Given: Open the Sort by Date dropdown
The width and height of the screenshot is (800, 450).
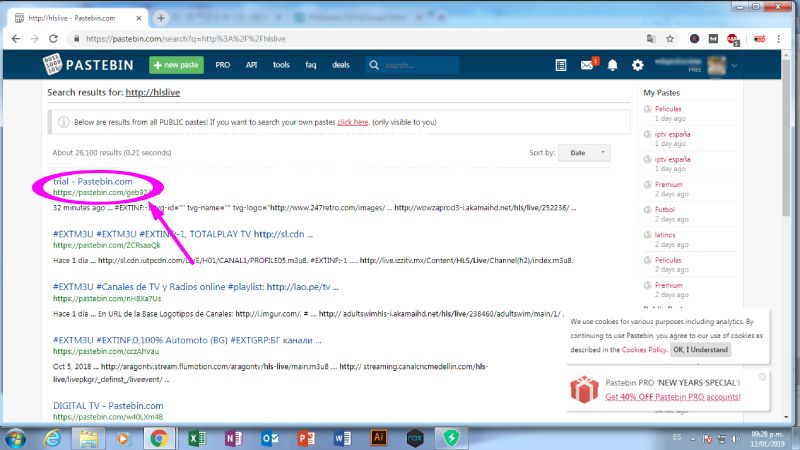Looking at the screenshot, I should [584, 153].
